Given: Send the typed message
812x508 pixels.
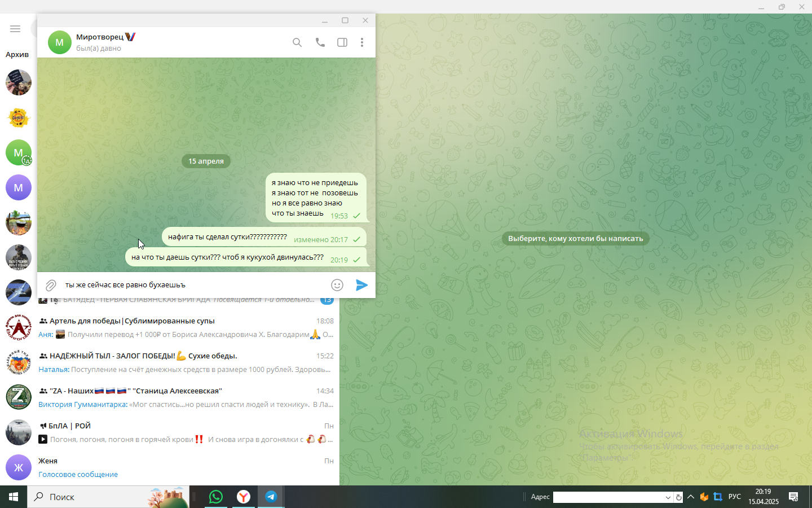Looking at the screenshot, I should point(362,285).
